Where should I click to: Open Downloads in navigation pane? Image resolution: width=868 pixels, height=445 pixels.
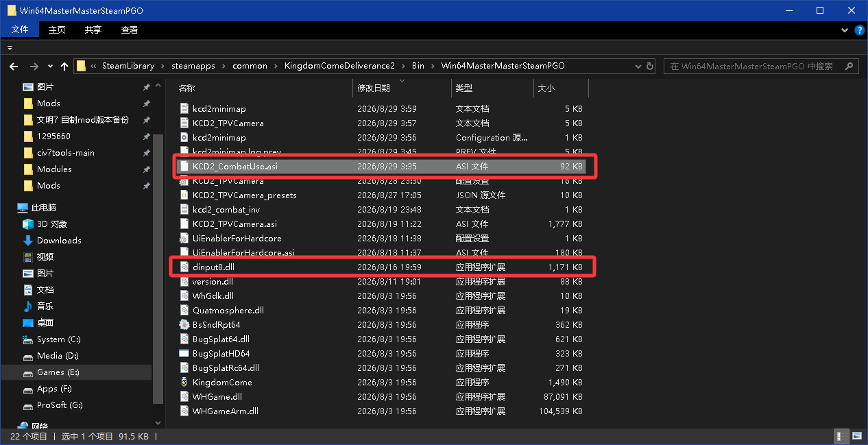click(59, 240)
